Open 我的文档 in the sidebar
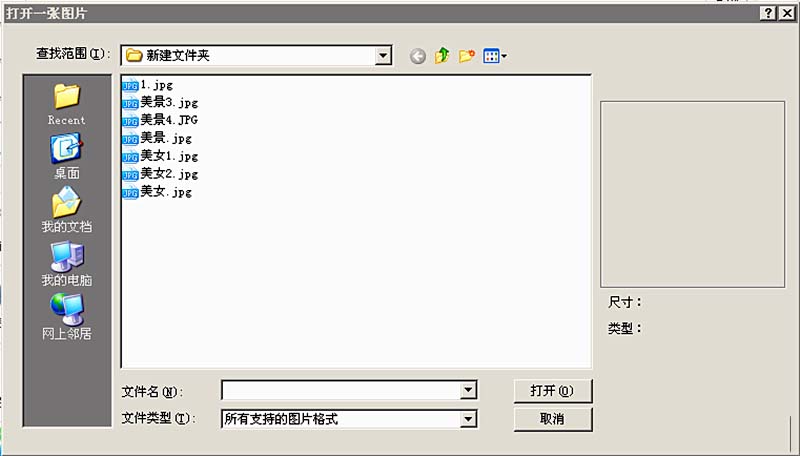This screenshot has width=800, height=456. coord(67,210)
